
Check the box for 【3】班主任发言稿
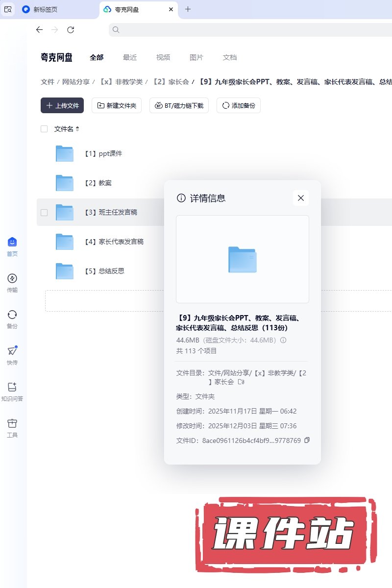click(44, 212)
